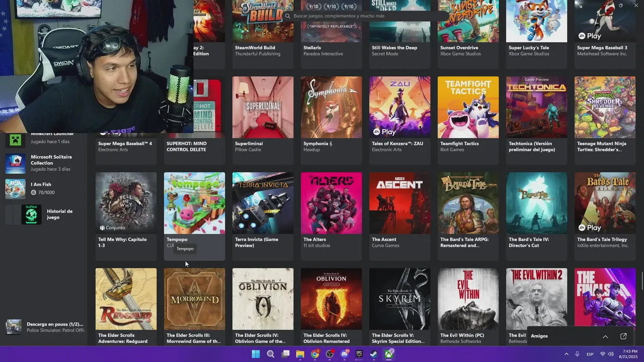
Task: Open Teamfight Tactics cover
Action: [468, 107]
